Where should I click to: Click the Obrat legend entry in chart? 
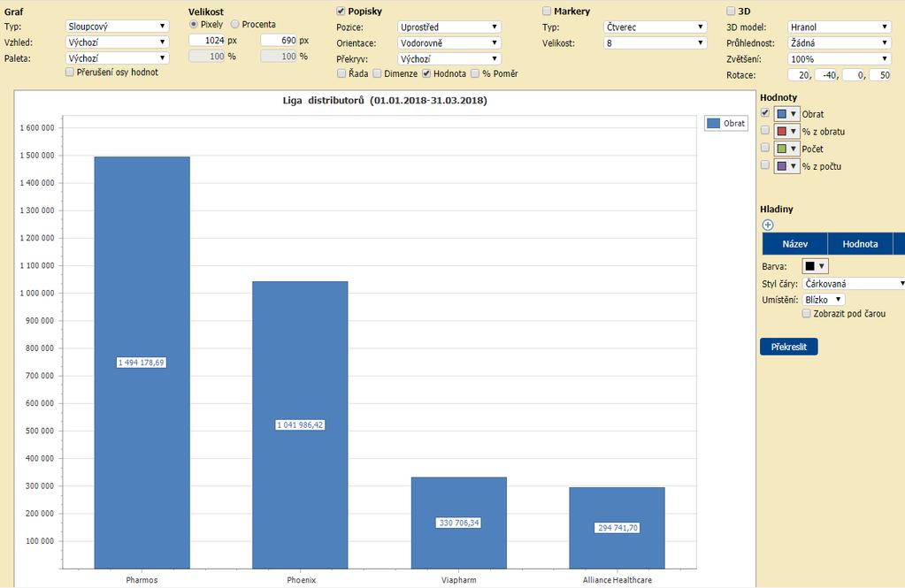pos(726,124)
